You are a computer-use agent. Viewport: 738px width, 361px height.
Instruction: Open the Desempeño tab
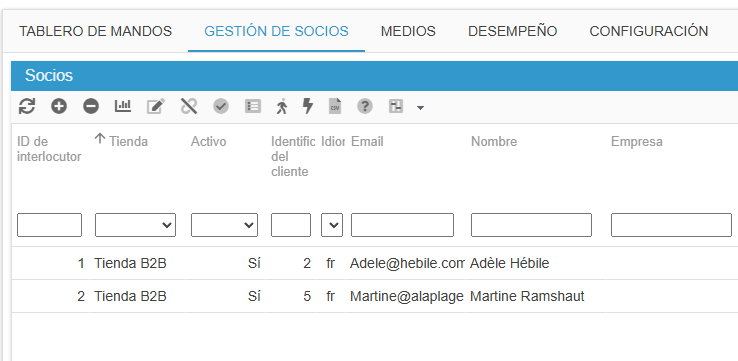coord(513,31)
